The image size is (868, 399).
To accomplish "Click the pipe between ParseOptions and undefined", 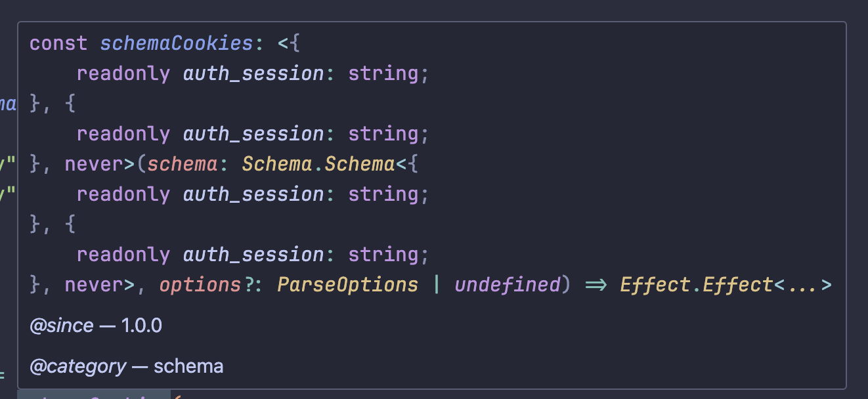I will pos(436,285).
